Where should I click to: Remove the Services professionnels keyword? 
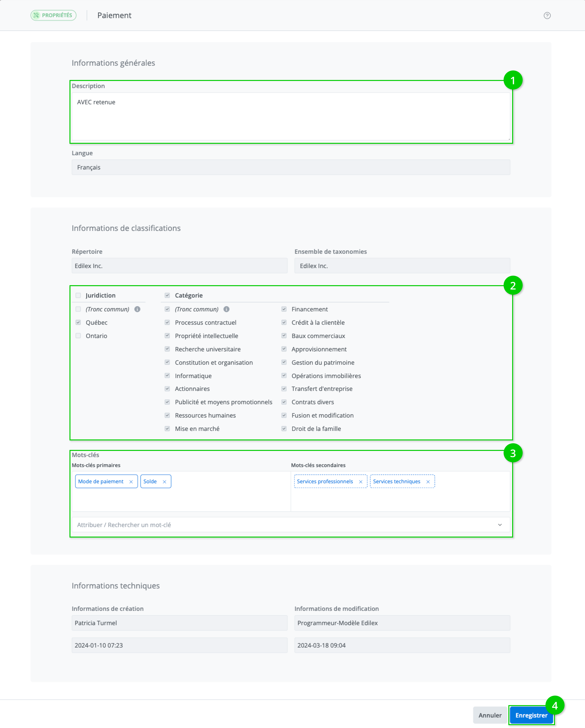[361, 482]
